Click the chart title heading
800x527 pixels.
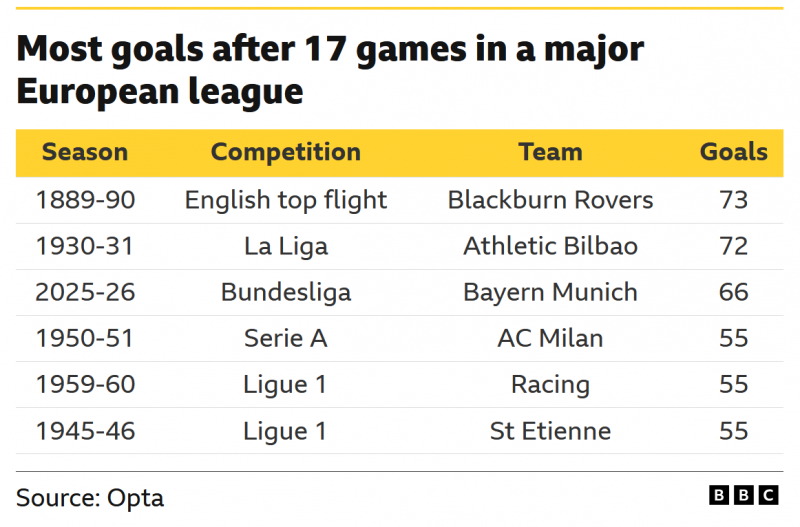click(330, 70)
